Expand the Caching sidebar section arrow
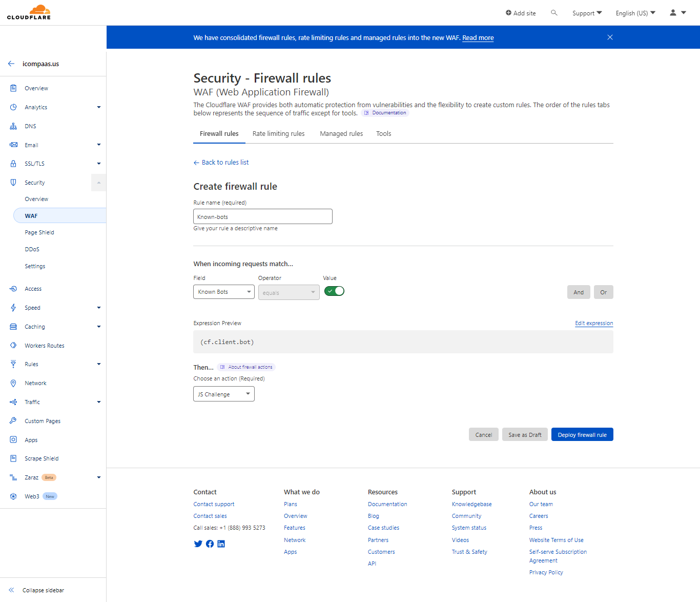Viewport: 700px width, 602px height. [99, 327]
